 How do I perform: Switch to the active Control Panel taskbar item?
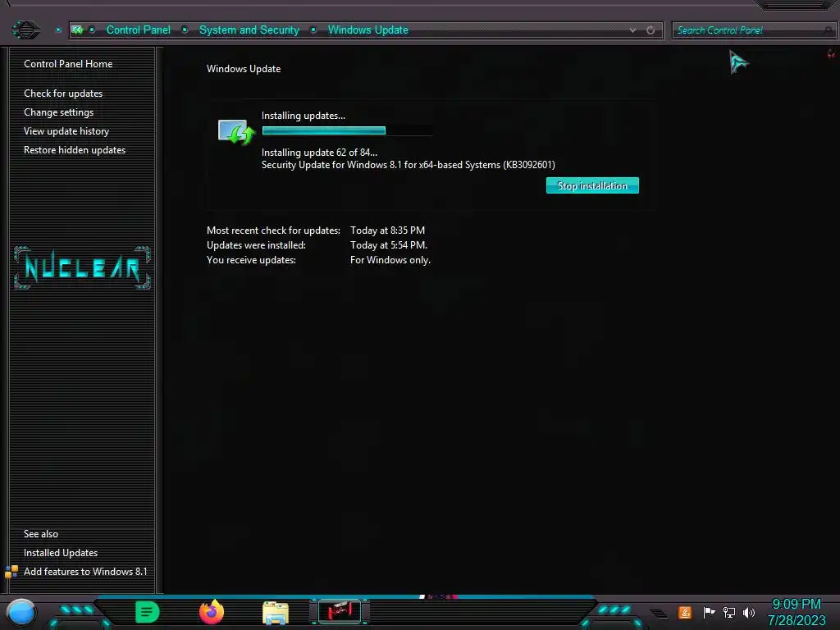(x=340, y=611)
